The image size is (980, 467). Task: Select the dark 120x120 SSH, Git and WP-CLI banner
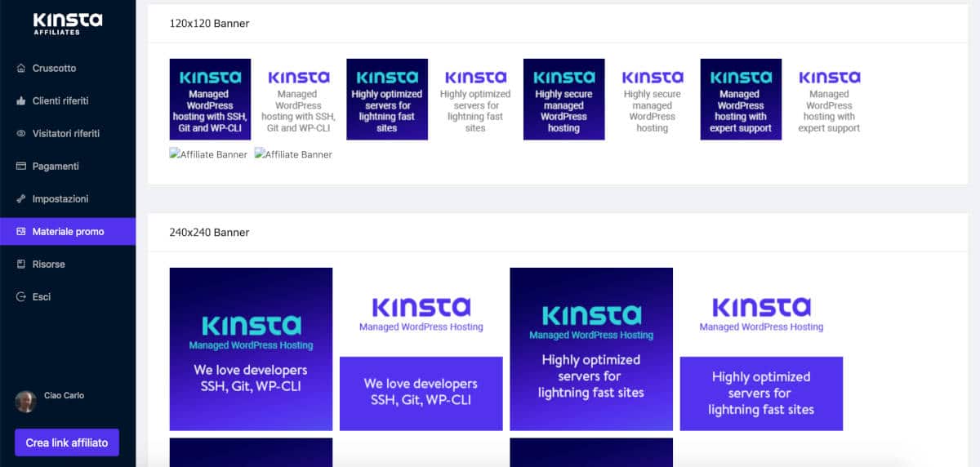(210, 100)
